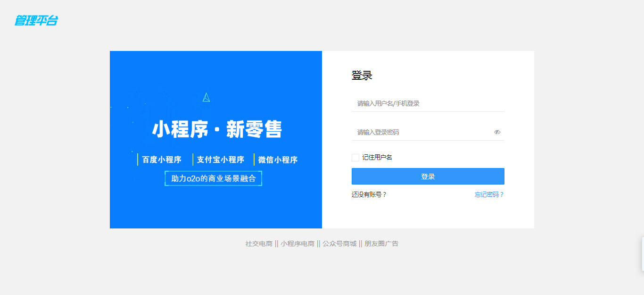Focus the username/phone input field

click(x=428, y=103)
